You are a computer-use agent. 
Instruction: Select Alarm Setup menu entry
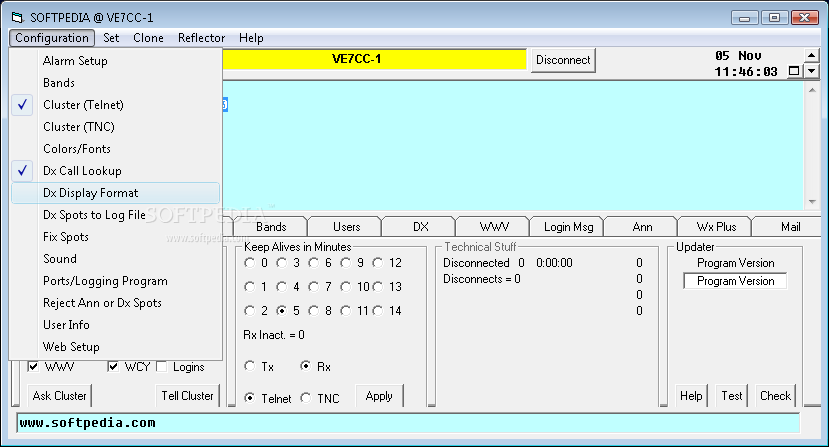pyautogui.click(x=115, y=61)
